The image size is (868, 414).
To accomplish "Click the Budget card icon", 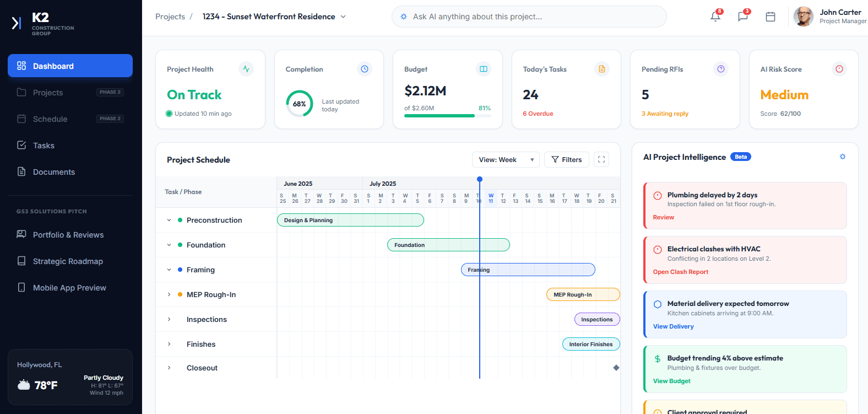I will coord(484,69).
